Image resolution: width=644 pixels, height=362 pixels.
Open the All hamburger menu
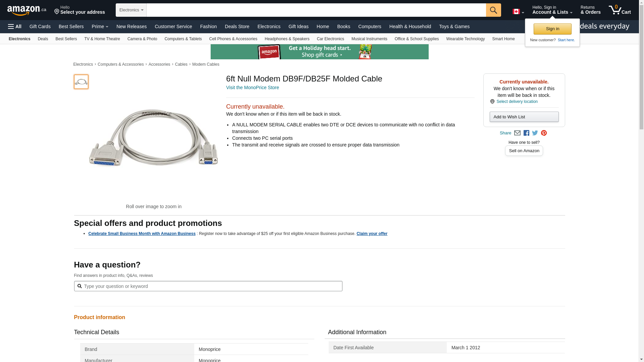click(15, 26)
